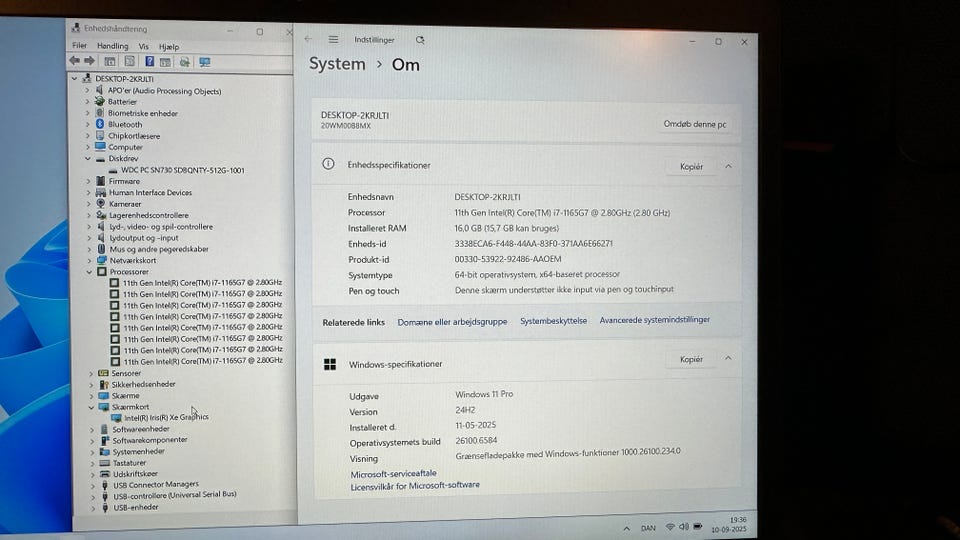Select APO'er (Audio Processing Objects) category

[165, 91]
